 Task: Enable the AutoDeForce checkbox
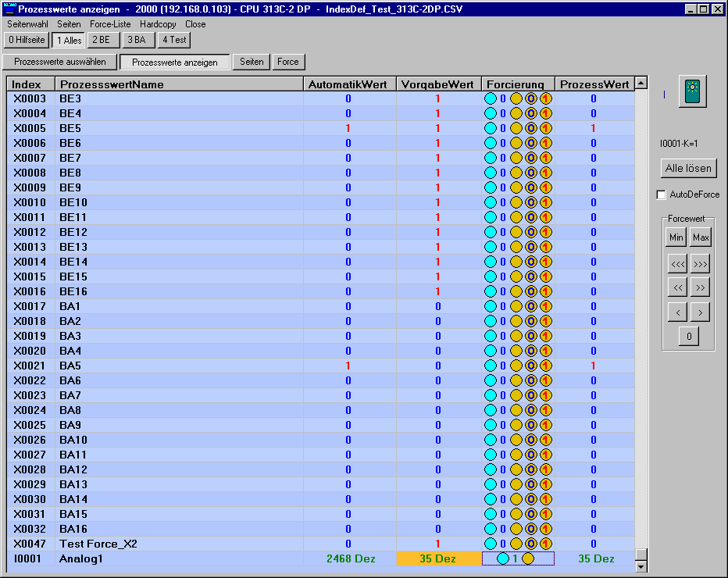(x=662, y=194)
